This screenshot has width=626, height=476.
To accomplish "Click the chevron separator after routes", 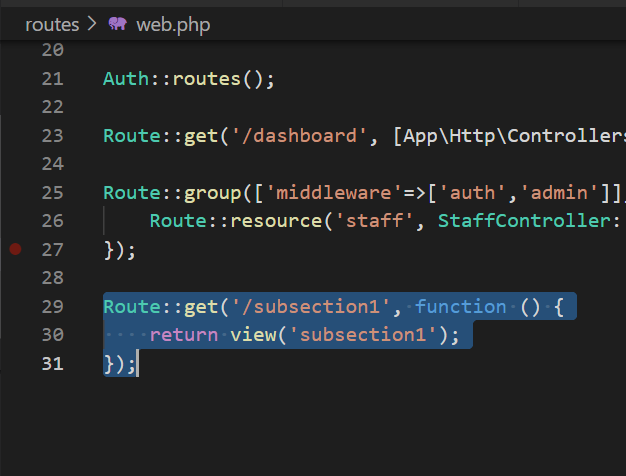I will coord(93,24).
